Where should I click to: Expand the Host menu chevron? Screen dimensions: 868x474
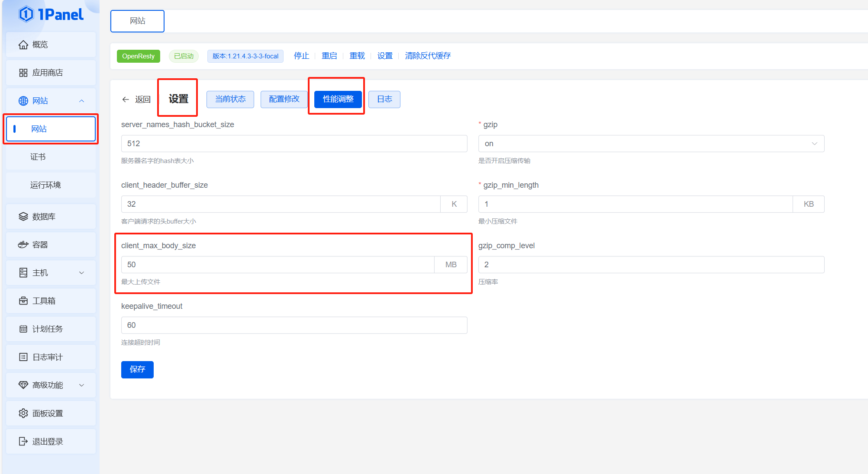[x=81, y=273]
